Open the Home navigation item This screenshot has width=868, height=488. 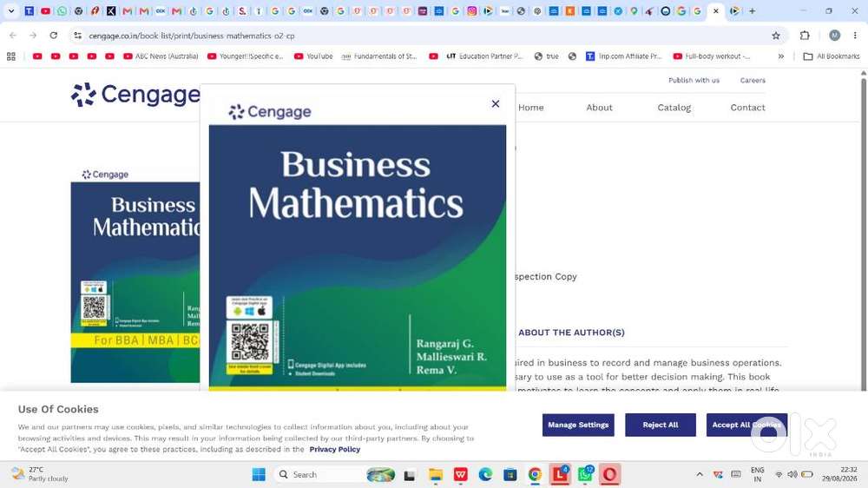tap(531, 108)
